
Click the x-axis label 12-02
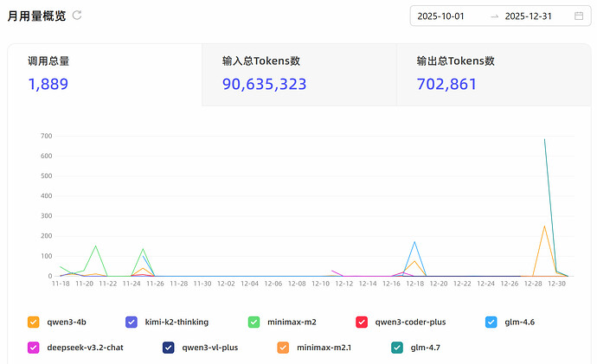tap(226, 284)
